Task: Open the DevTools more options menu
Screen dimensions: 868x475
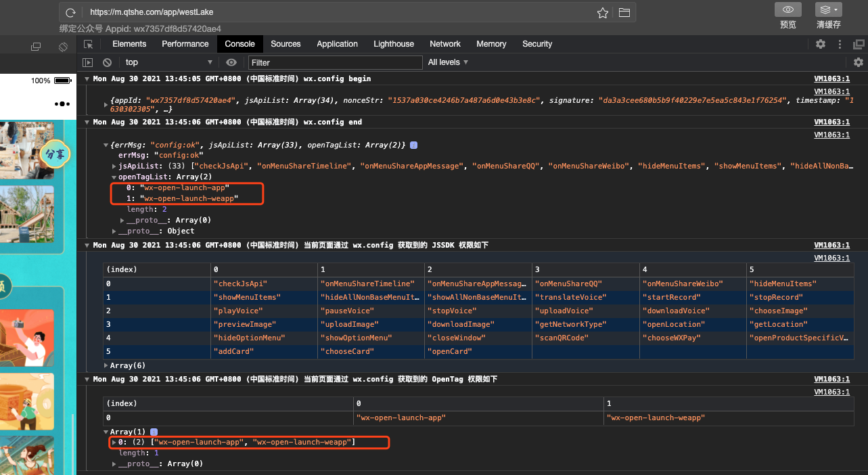Action: coord(840,44)
